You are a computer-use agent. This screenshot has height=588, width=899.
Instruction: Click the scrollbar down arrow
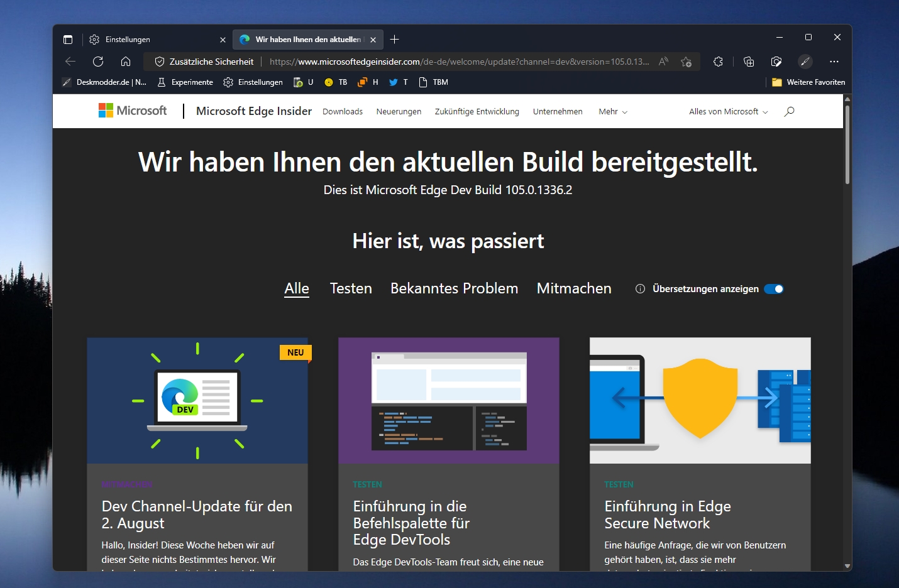click(847, 566)
